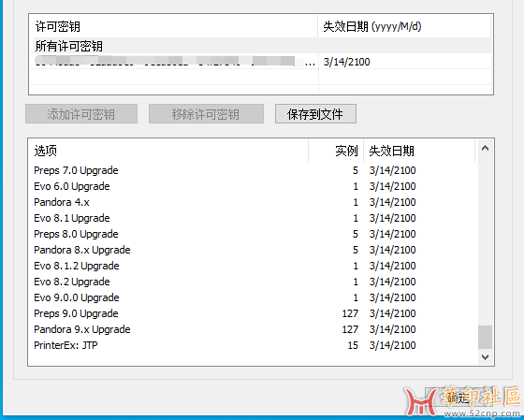The width and height of the screenshot is (524, 420).
Task: Click the lower 失效日期 column header
Action: (419, 151)
